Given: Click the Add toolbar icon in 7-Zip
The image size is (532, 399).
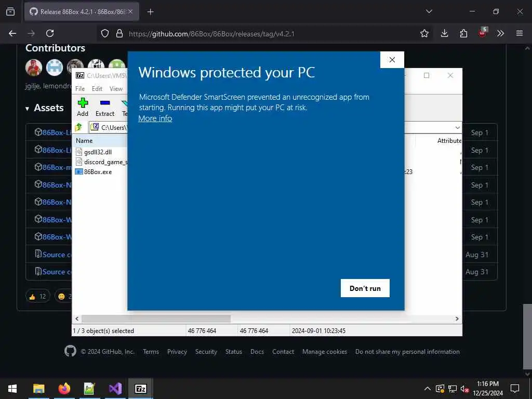Looking at the screenshot, I should [83, 107].
